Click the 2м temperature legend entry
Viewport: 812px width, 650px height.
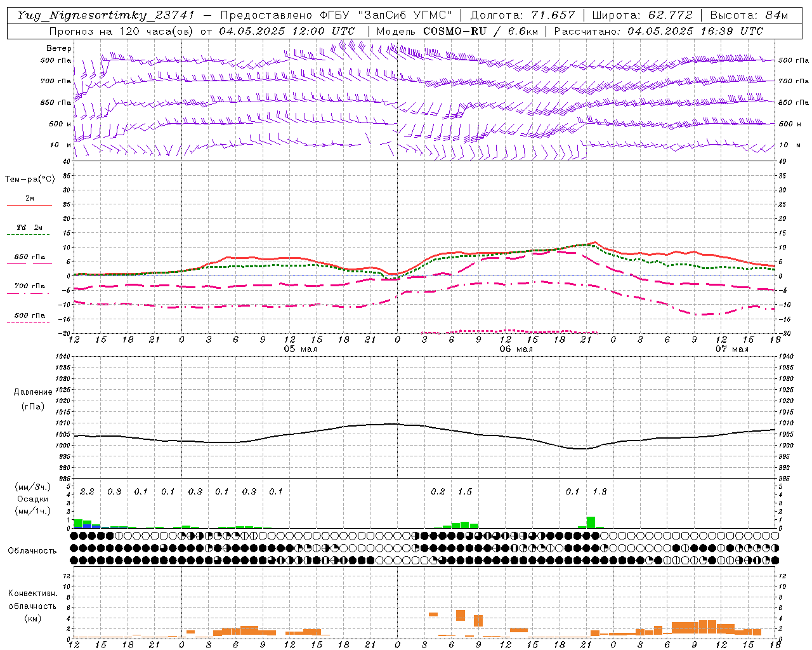(30, 199)
